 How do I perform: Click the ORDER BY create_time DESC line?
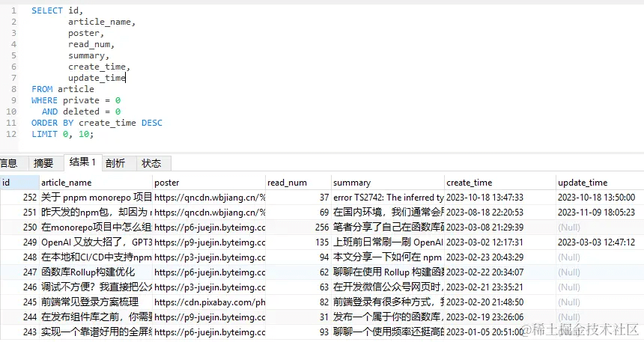point(97,123)
